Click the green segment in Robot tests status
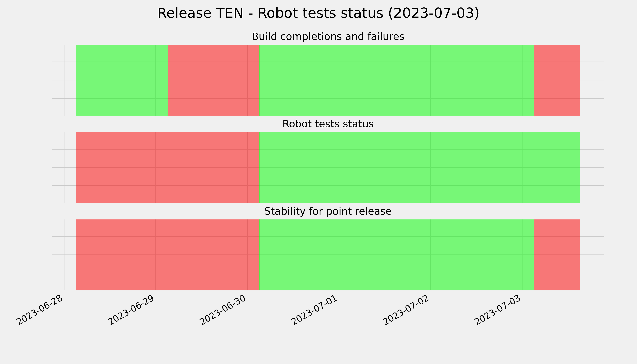This screenshot has height=364, width=637. tap(420, 167)
